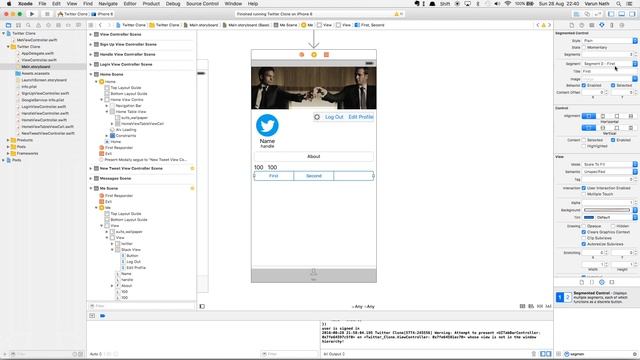Open the Quick Help inspector icon
This screenshot has height=360, width=640.
click(x=582, y=25)
